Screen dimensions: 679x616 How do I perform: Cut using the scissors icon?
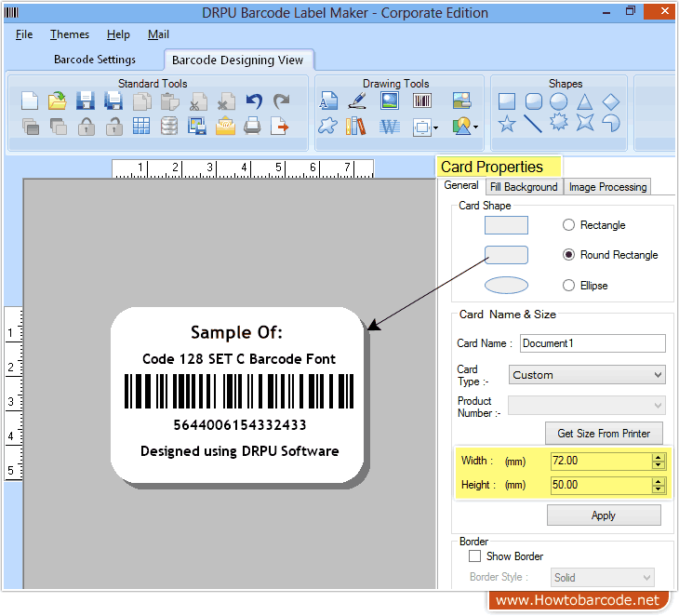point(198,101)
